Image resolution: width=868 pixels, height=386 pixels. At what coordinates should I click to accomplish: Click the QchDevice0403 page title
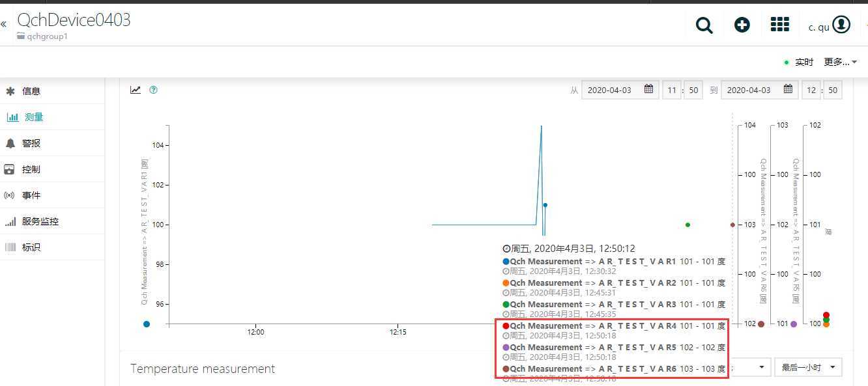(x=74, y=20)
